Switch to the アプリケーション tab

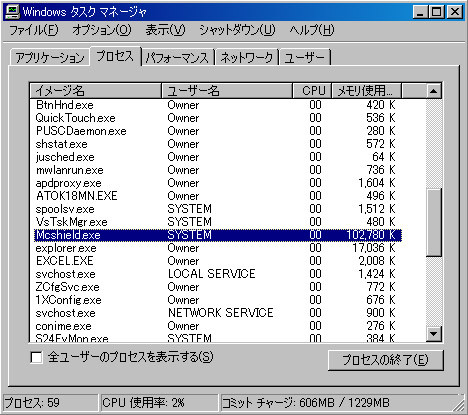[x=50, y=58]
